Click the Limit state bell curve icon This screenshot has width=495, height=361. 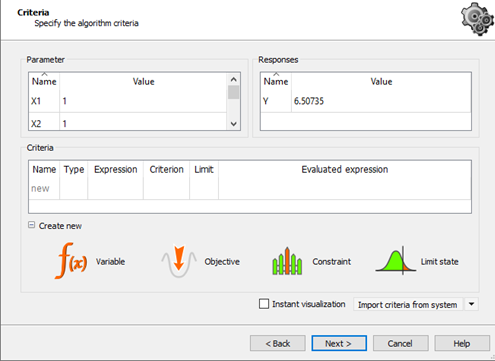(x=396, y=261)
